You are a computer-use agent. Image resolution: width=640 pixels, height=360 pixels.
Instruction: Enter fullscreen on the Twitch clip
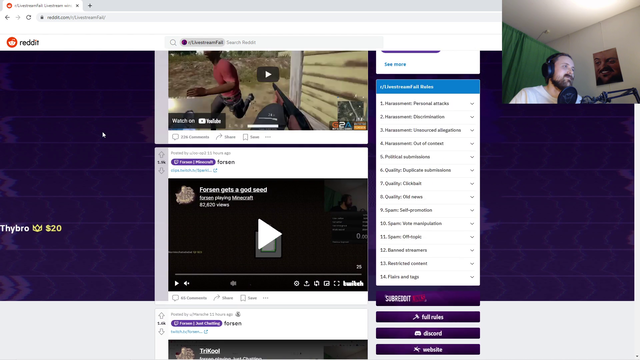pos(336,283)
